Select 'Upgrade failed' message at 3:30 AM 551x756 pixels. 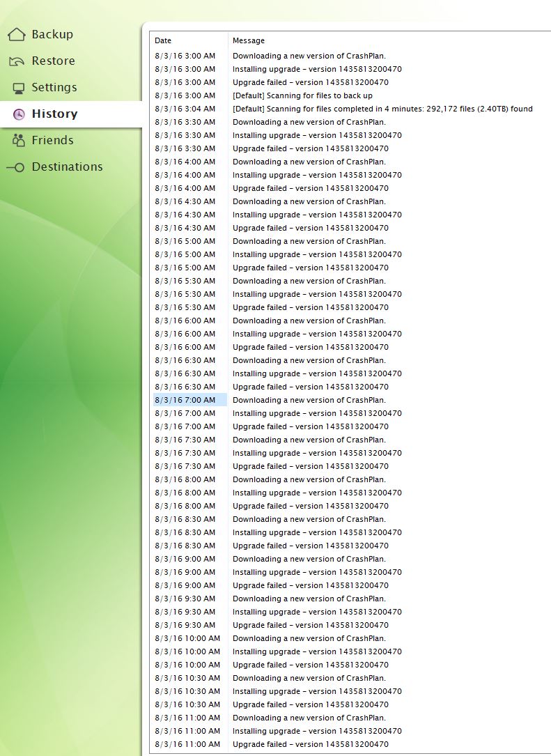pos(311,148)
